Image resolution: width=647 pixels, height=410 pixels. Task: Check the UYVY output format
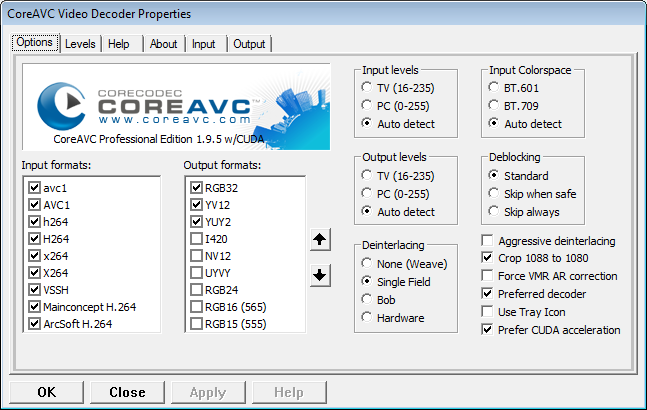point(196,273)
